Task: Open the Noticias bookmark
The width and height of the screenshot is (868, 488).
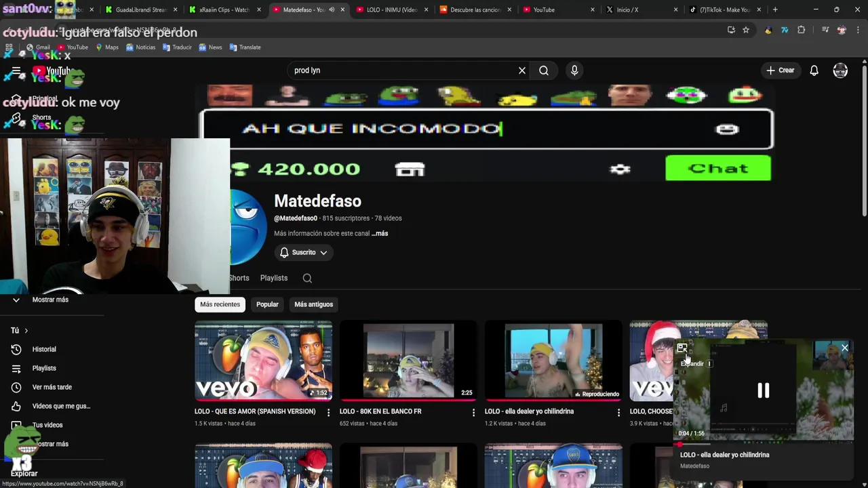Action: tap(140, 47)
